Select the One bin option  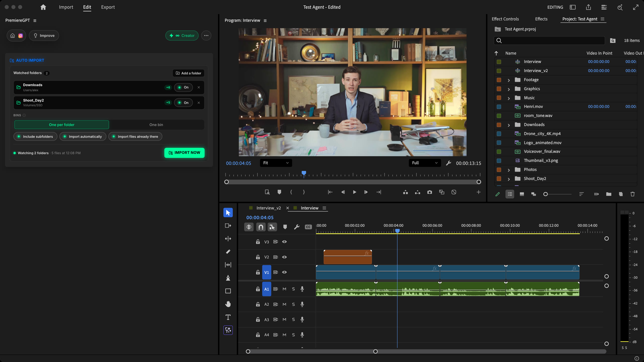click(156, 125)
